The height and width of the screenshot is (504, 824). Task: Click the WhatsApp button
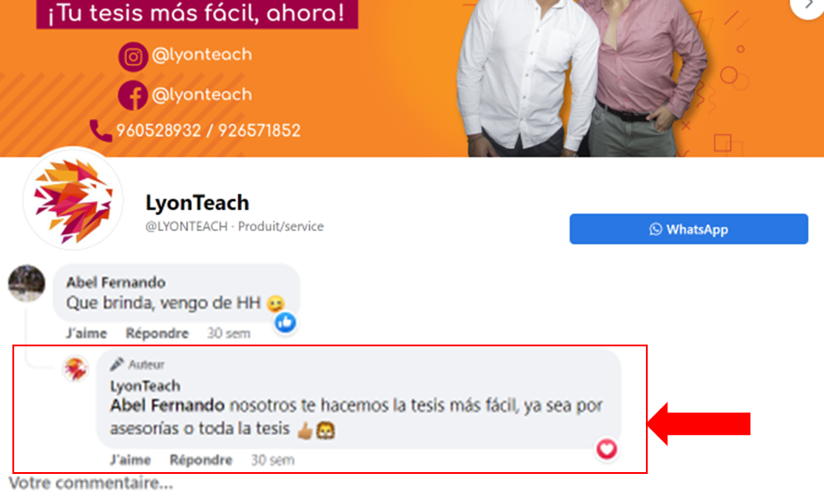pyautogui.click(x=688, y=229)
